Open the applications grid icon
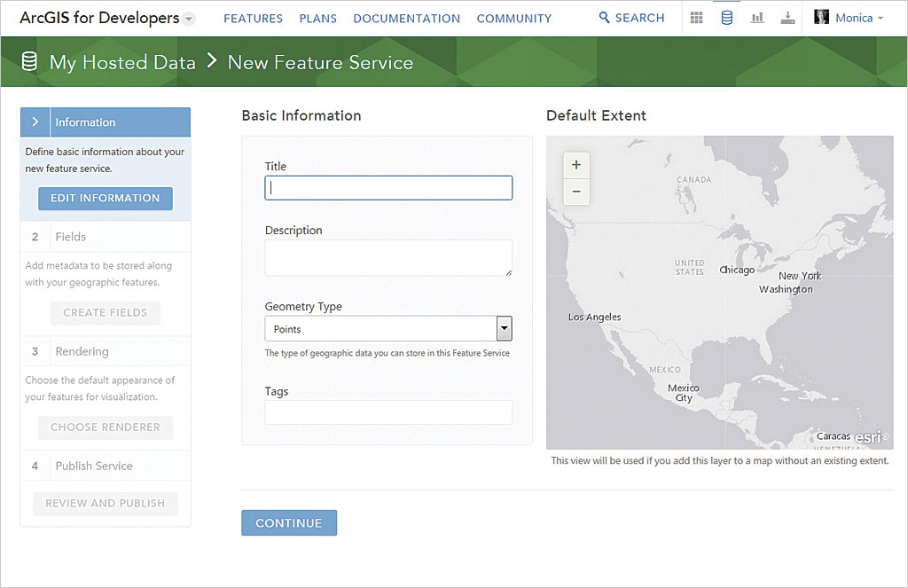The width and height of the screenshot is (908, 588). 697,18
